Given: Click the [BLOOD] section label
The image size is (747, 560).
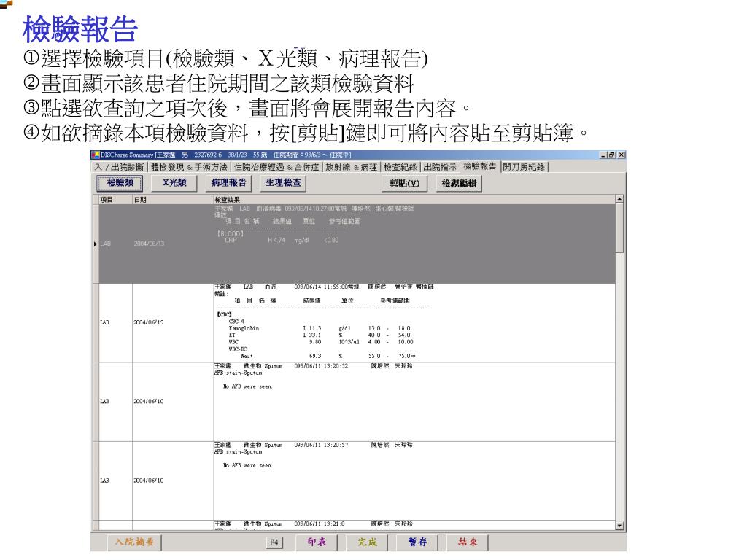Looking at the screenshot, I should (x=230, y=234).
